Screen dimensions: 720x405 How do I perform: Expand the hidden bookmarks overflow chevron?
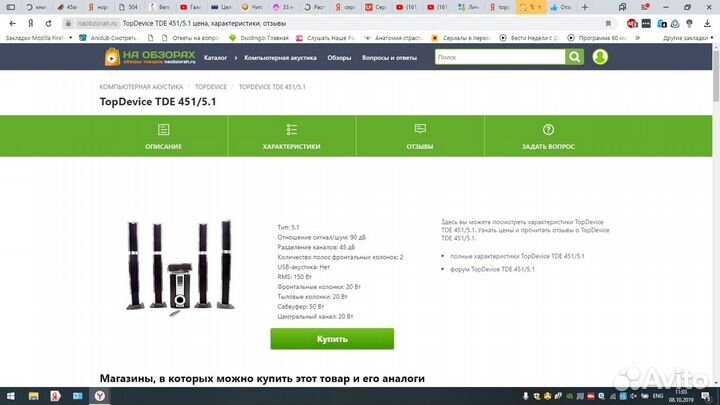[x=637, y=38]
